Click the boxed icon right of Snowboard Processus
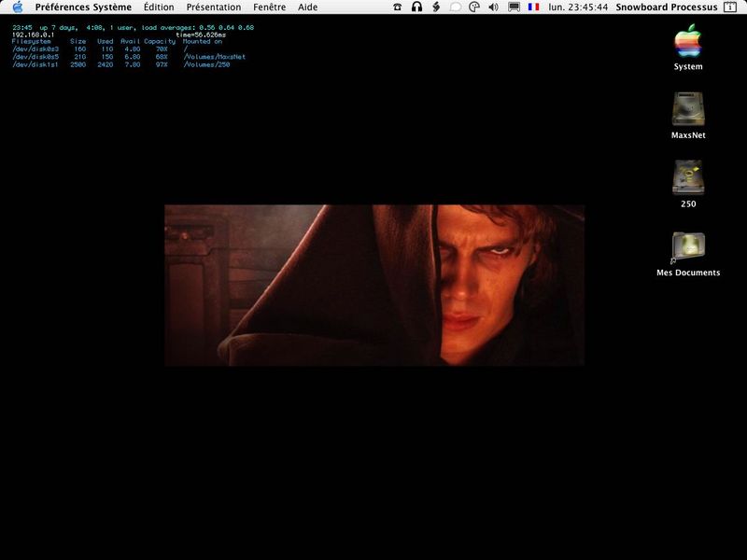 pyautogui.click(x=730, y=7)
